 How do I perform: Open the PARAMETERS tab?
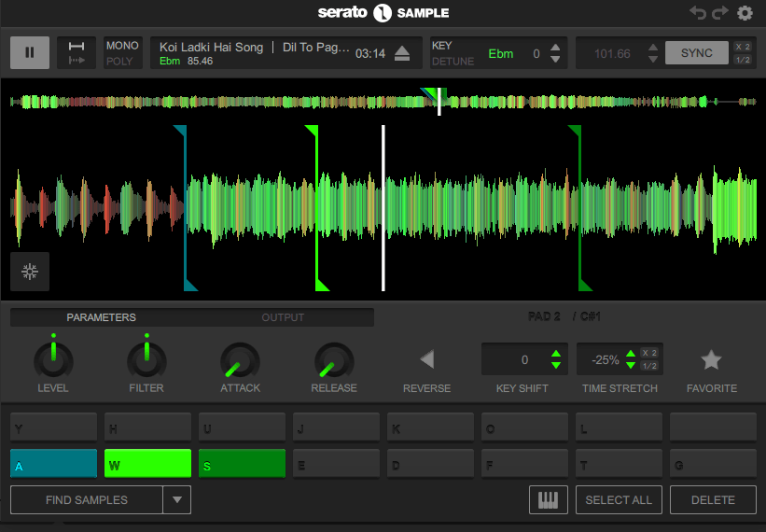tap(101, 317)
